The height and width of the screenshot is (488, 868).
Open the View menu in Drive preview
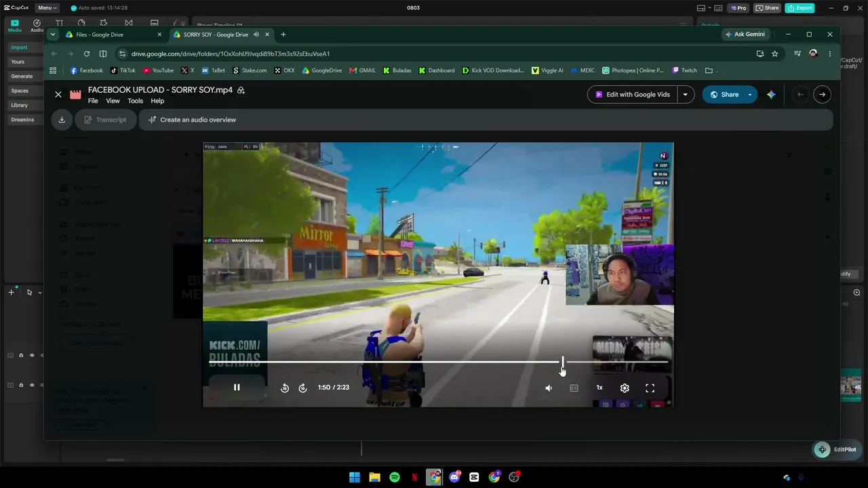coord(113,101)
